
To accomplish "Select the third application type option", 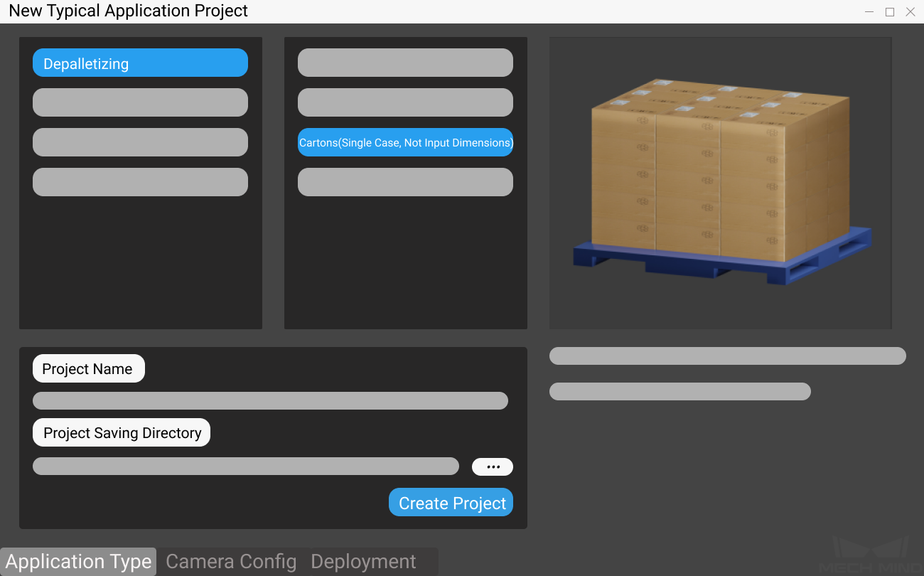I will tap(139, 142).
